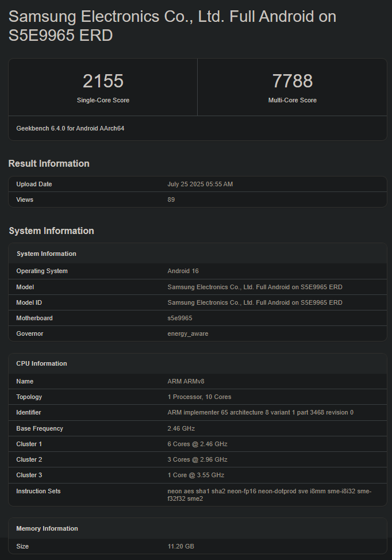Click the upload date July 25 2025 value

pyautogui.click(x=200, y=184)
